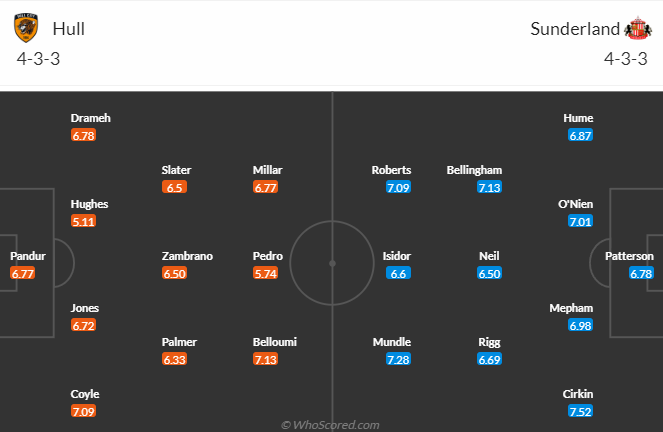Click player name Bellingham
Screen dimensions: 663x432
coord(475,170)
